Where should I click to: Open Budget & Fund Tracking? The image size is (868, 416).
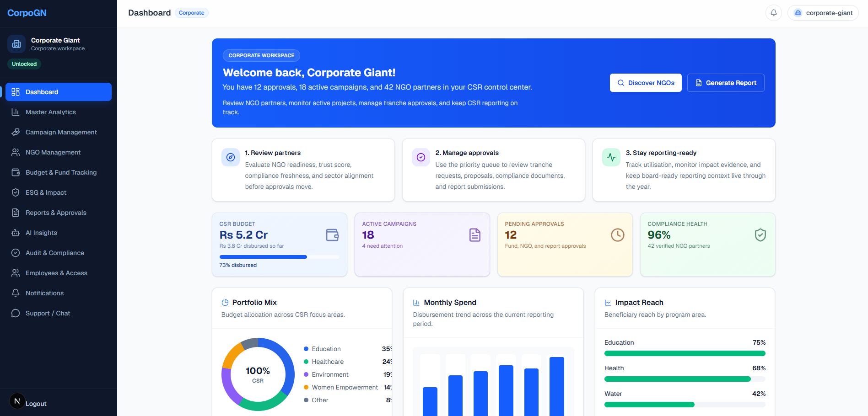(59, 172)
